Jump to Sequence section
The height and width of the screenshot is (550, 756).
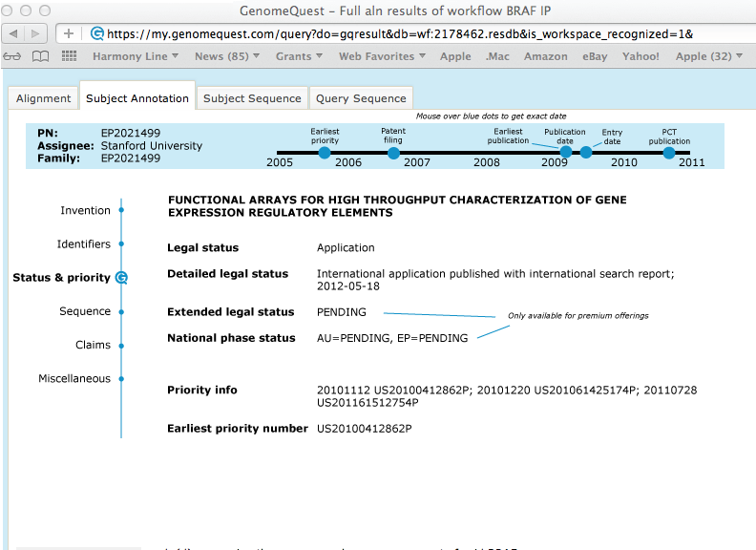pyautogui.click(x=85, y=311)
